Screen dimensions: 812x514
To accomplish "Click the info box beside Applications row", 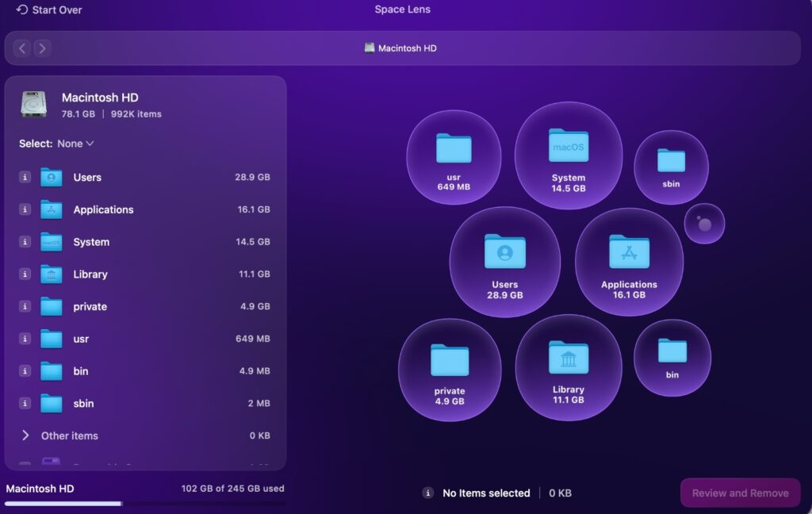I will [25, 210].
